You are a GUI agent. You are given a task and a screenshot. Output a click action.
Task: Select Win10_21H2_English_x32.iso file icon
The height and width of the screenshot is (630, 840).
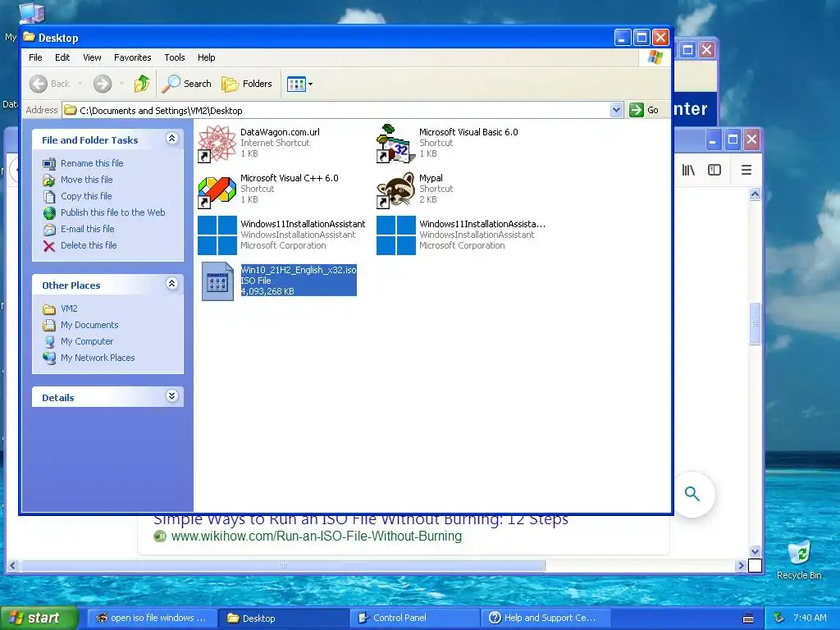217,281
